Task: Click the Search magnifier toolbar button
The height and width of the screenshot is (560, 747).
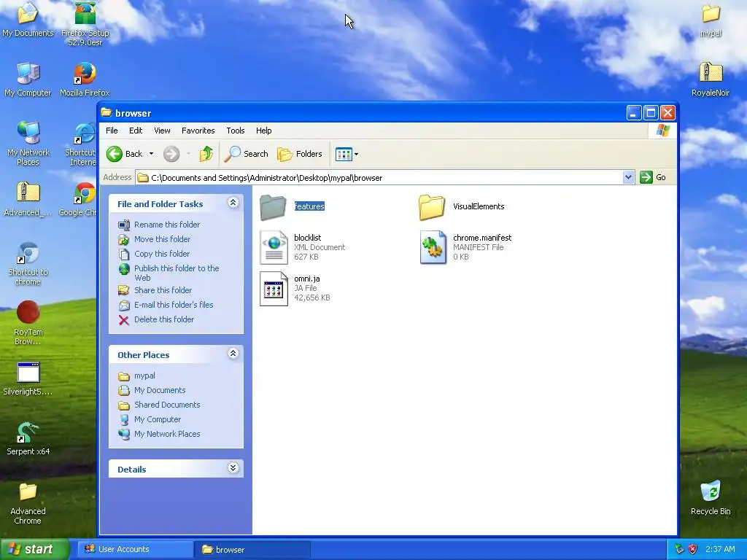Action: coord(246,154)
